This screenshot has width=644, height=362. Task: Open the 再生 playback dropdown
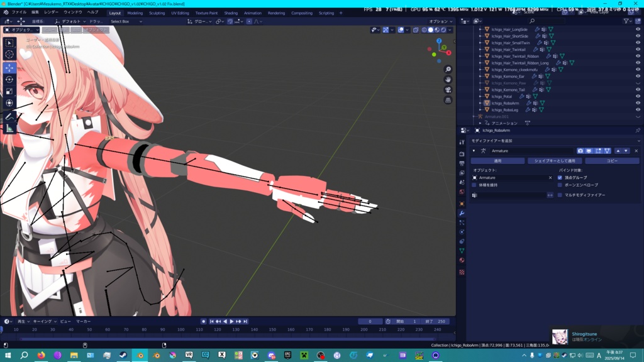pos(23,321)
